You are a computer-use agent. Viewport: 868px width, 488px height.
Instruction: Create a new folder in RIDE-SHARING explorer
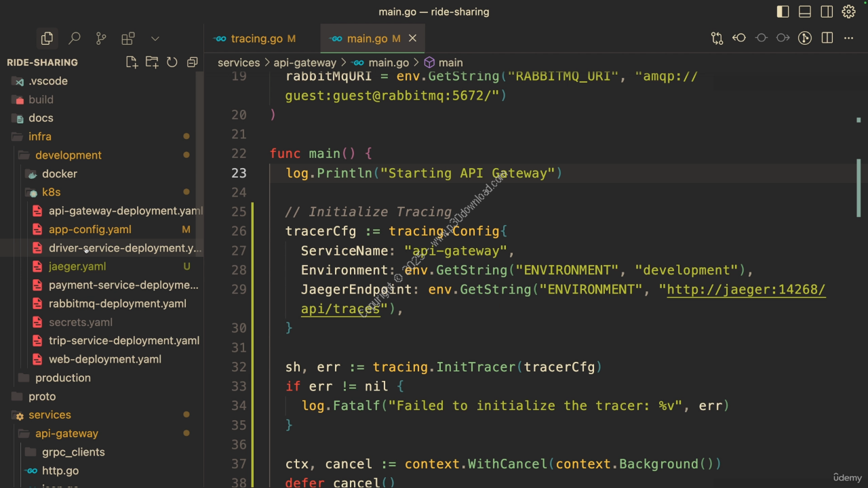[x=152, y=62]
